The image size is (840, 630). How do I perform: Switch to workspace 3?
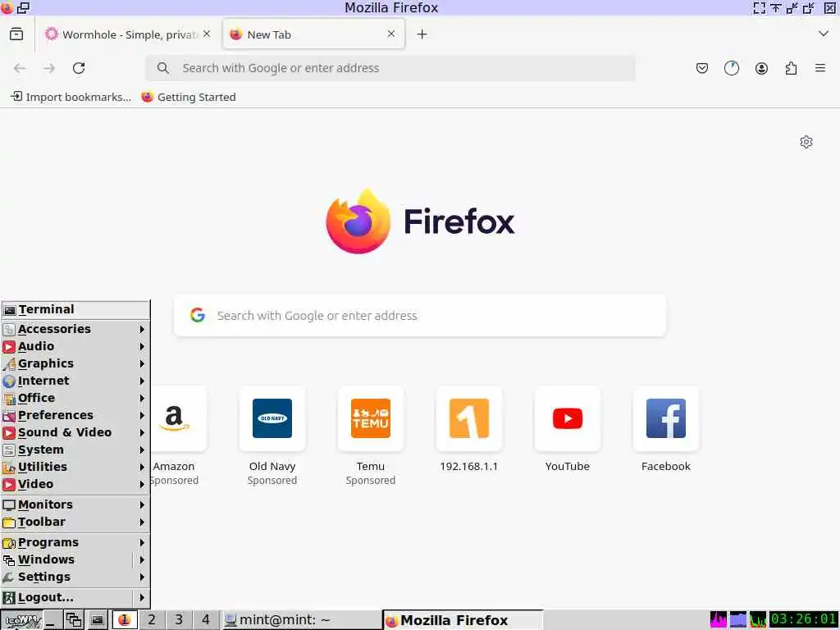(x=179, y=620)
